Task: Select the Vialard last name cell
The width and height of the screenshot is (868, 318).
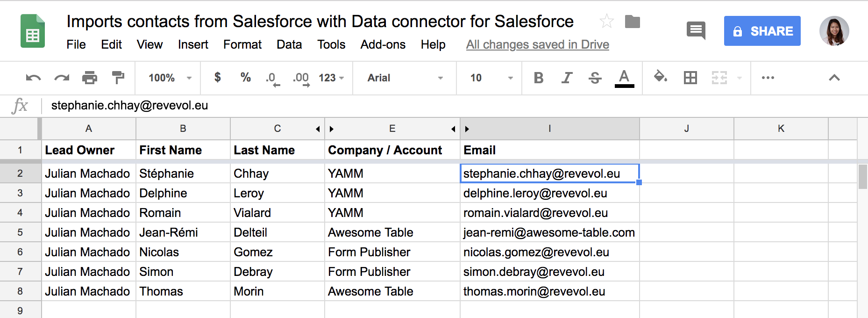Action: tap(277, 213)
